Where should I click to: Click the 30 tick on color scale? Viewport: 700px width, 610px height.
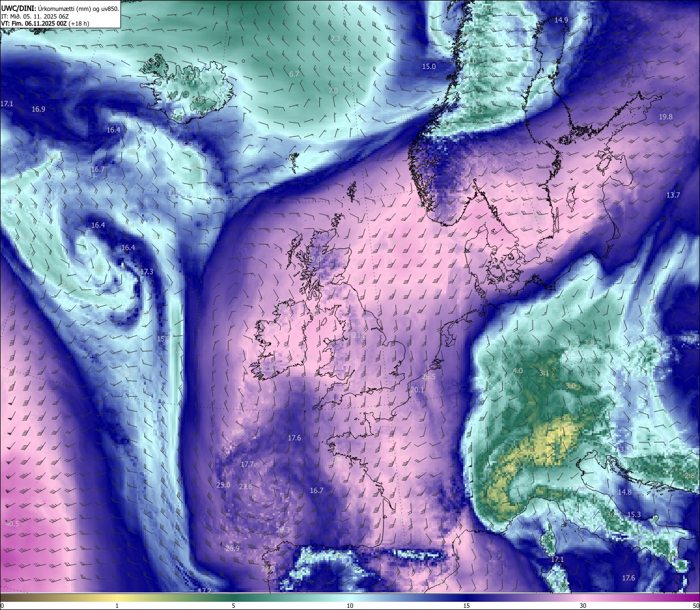[583, 606]
